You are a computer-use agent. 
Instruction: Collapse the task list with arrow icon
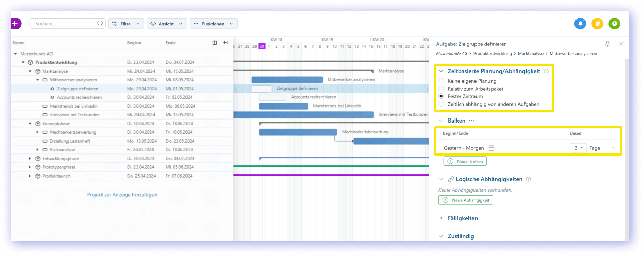tap(225, 43)
